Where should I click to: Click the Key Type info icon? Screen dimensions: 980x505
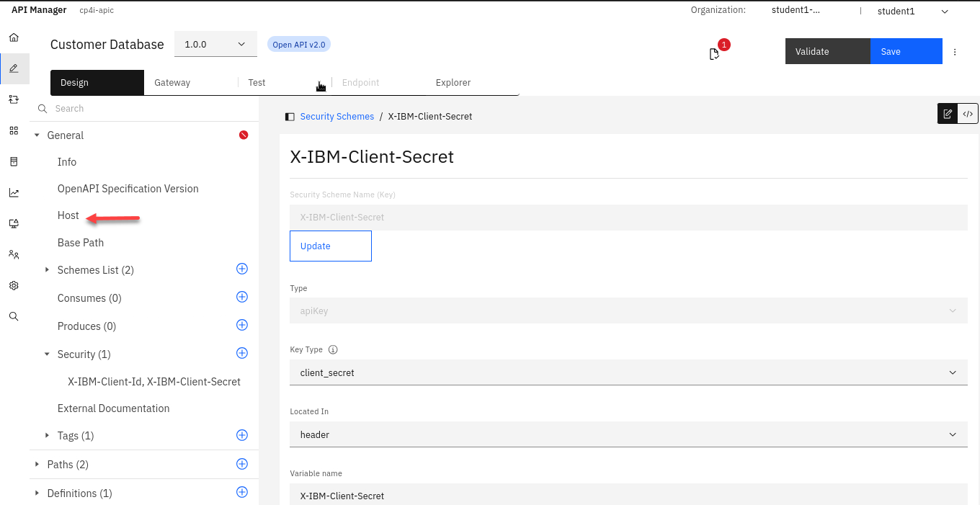coord(333,349)
